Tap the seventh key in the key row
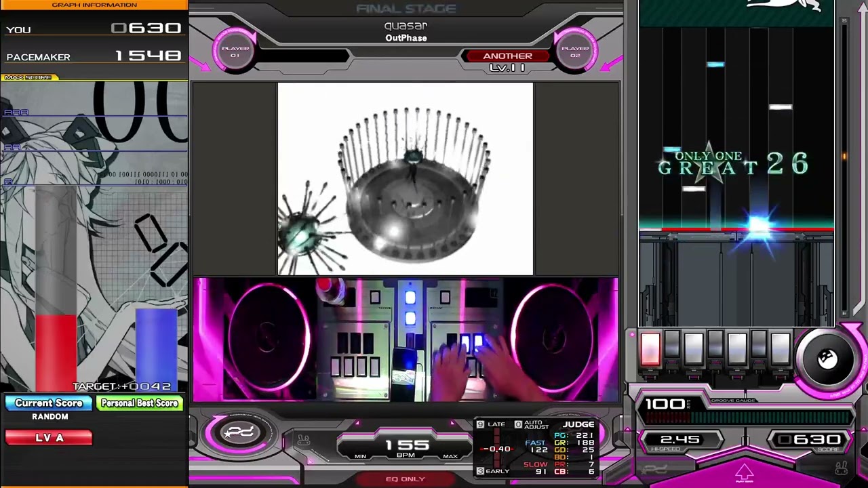 click(781, 348)
